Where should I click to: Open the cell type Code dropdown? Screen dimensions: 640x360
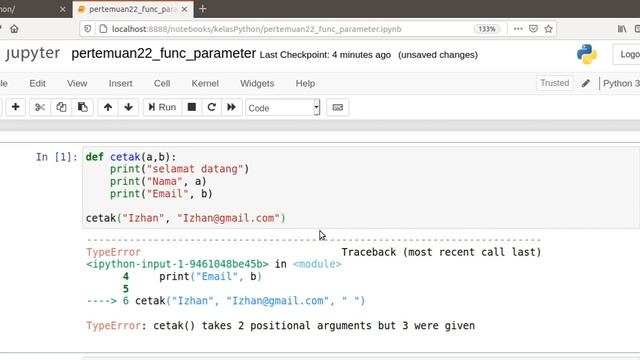(x=282, y=108)
